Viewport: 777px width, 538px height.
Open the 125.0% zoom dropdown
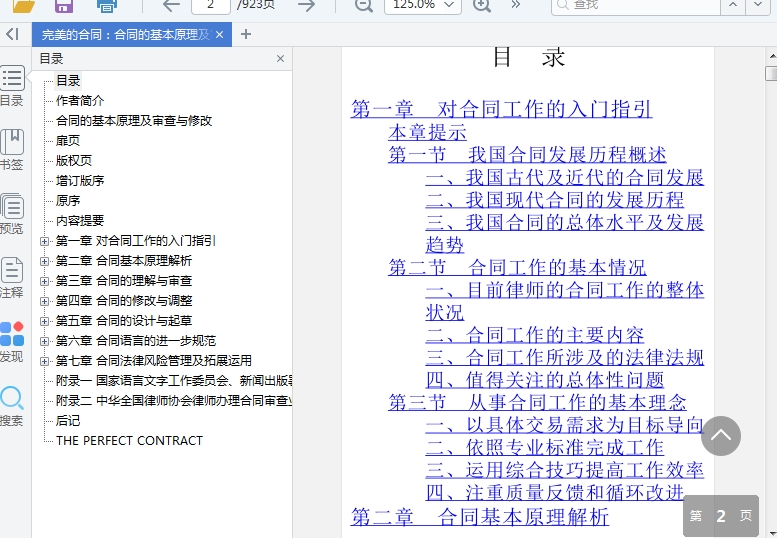pyautogui.click(x=423, y=6)
